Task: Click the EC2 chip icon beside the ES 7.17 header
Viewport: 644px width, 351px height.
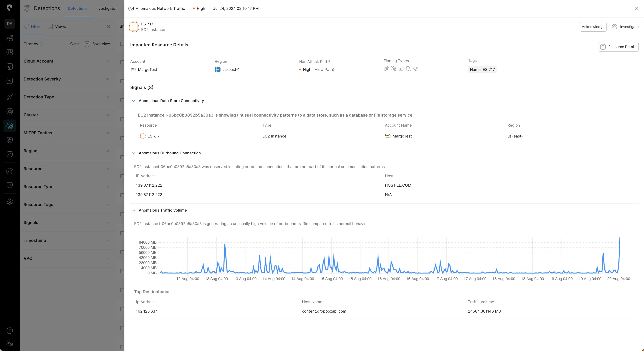Action: pos(134,27)
